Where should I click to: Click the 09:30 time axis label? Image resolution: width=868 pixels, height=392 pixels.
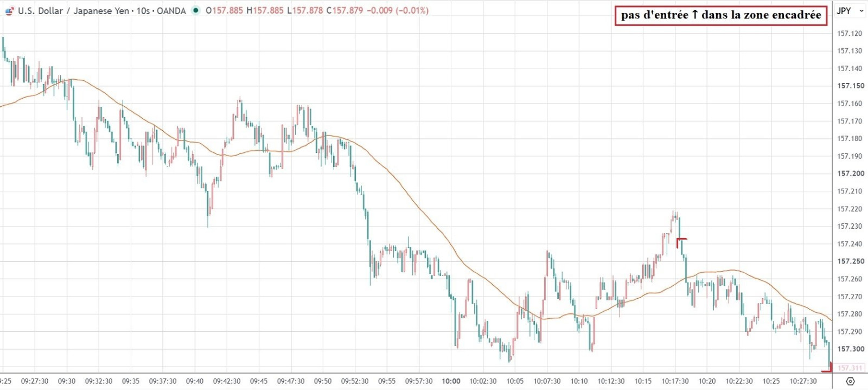(67, 381)
